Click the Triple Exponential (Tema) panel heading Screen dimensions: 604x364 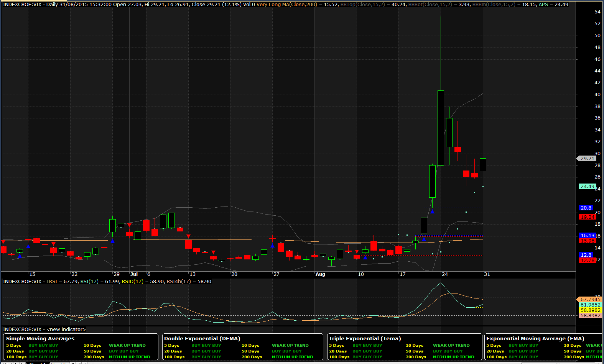pos(365,339)
